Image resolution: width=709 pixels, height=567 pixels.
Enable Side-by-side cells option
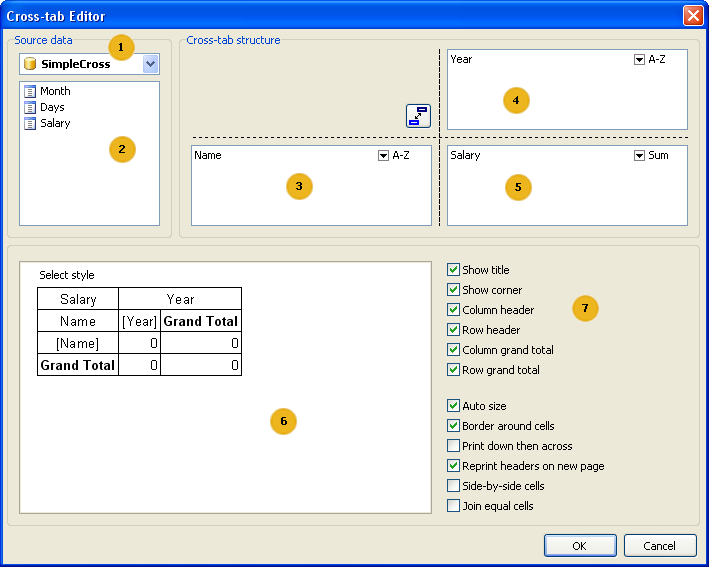454,486
